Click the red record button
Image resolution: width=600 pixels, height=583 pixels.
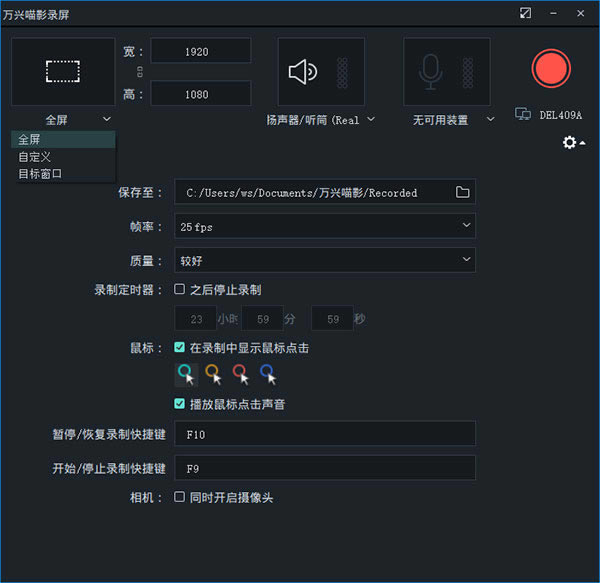pos(550,68)
